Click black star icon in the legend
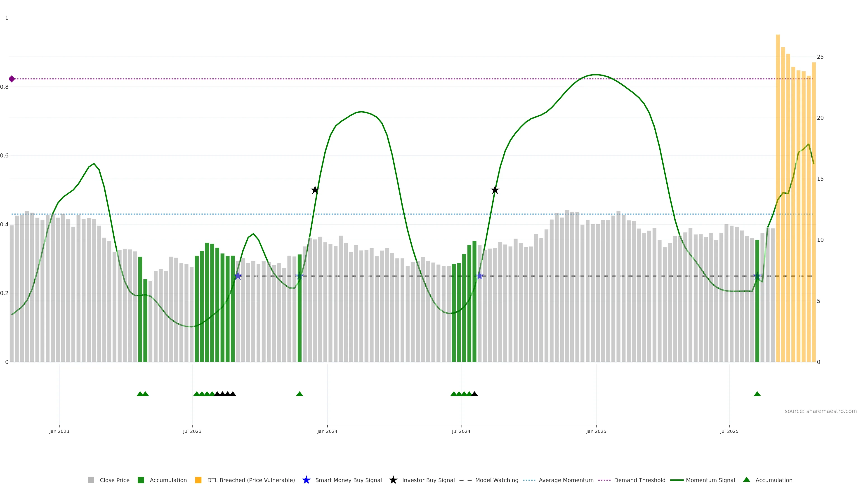This screenshot has width=868, height=488. [393, 480]
